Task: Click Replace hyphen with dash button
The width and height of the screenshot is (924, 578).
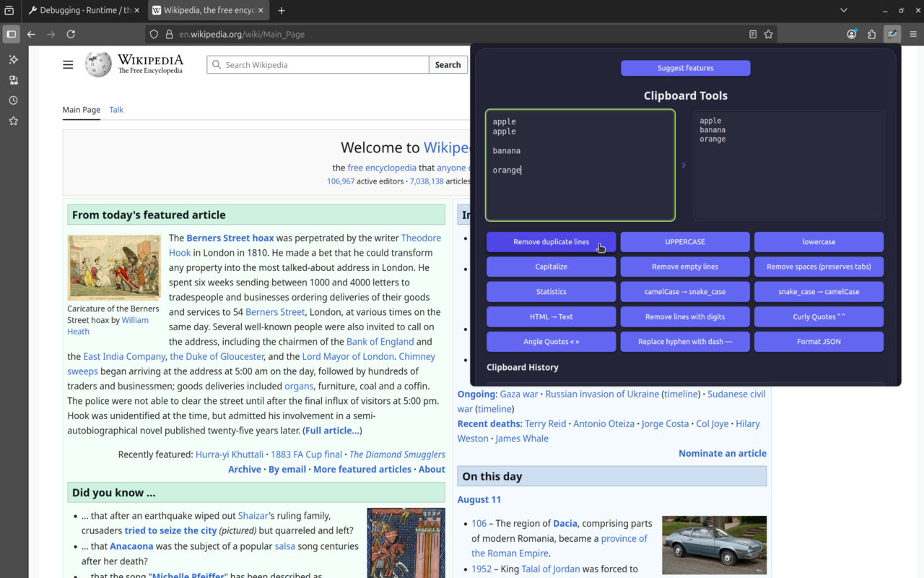Action: click(x=685, y=342)
